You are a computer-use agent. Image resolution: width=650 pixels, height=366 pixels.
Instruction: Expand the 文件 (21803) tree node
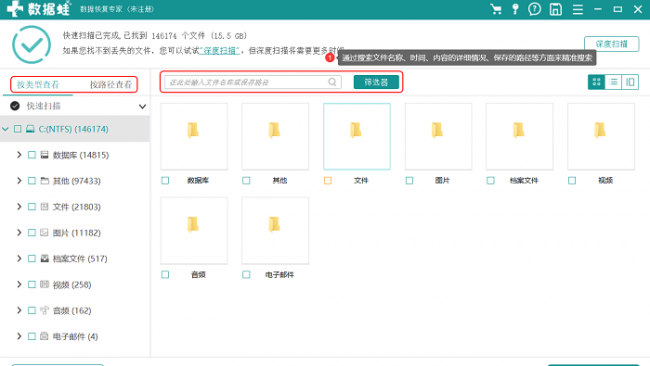[19, 206]
